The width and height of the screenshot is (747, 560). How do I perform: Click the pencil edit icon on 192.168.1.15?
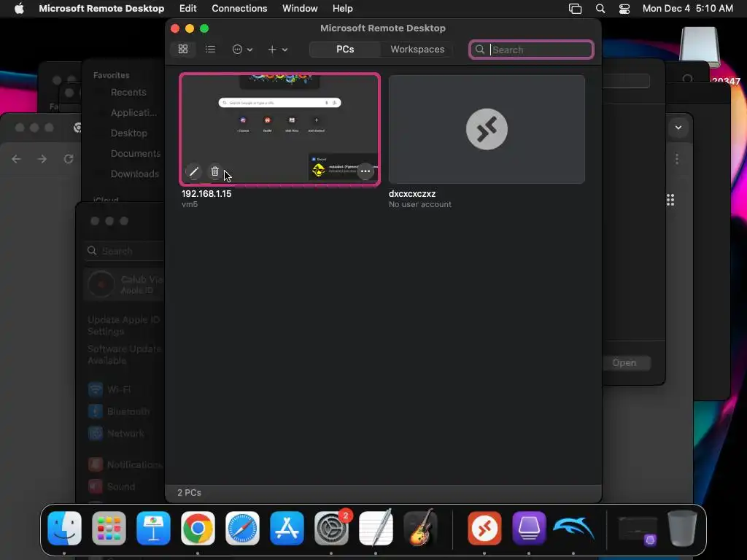[x=193, y=171]
